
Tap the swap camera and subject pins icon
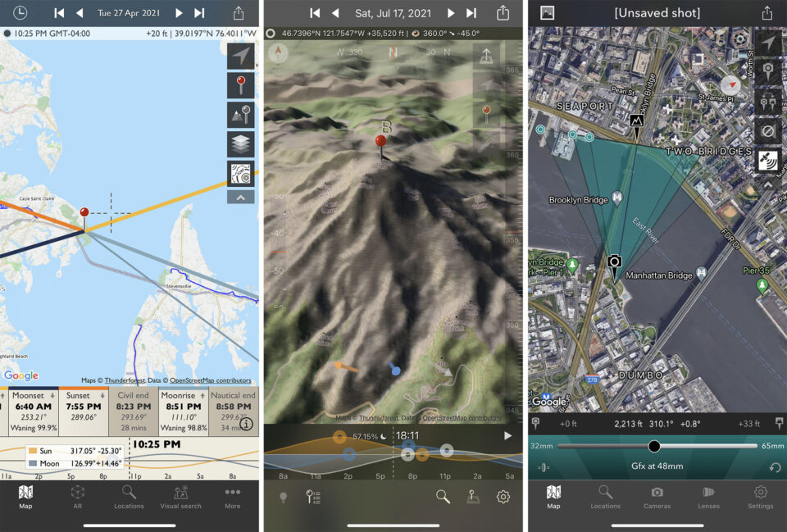point(768,102)
